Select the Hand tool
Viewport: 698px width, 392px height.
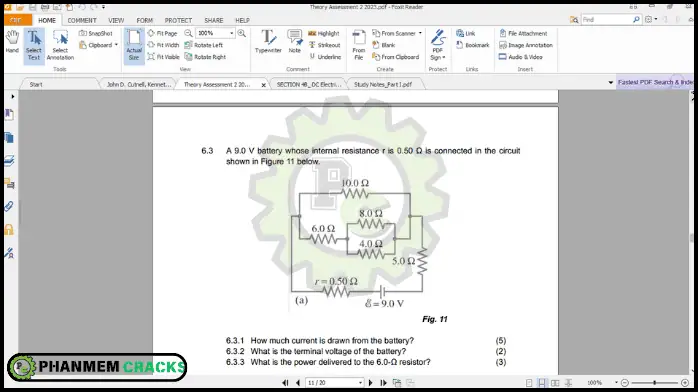point(12,42)
